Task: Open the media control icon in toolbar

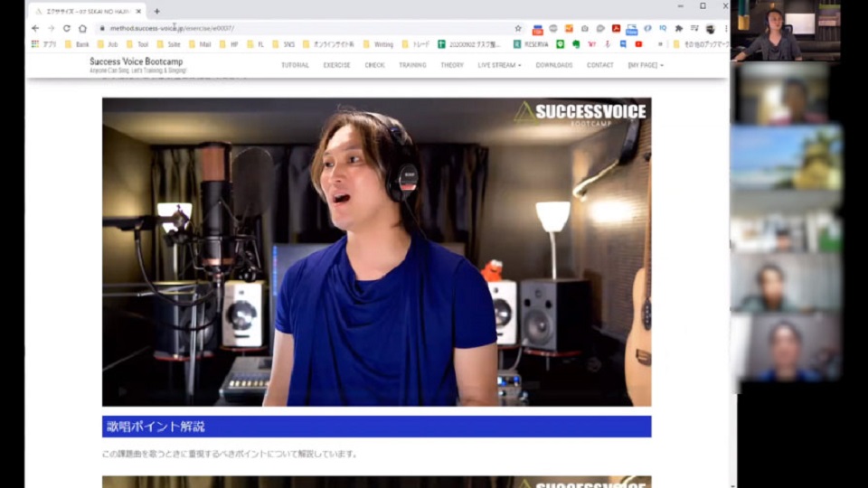Action: click(x=694, y=28)
